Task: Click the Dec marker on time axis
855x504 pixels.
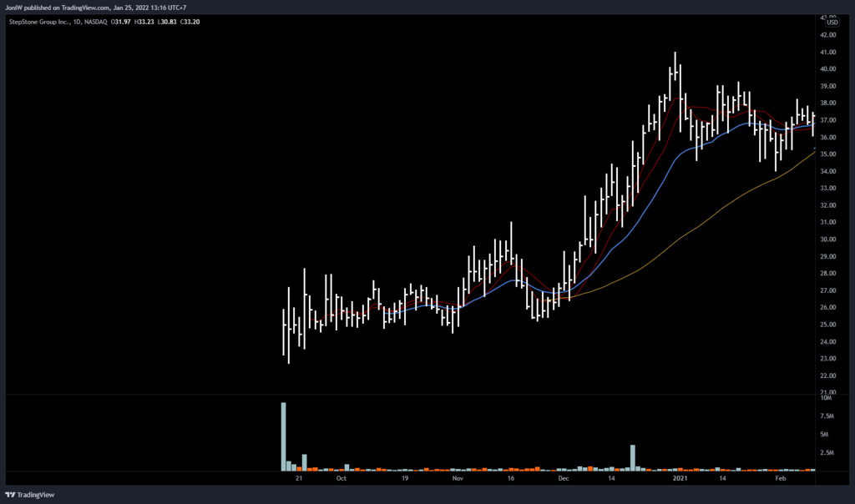Action: [x=563, y=479]
